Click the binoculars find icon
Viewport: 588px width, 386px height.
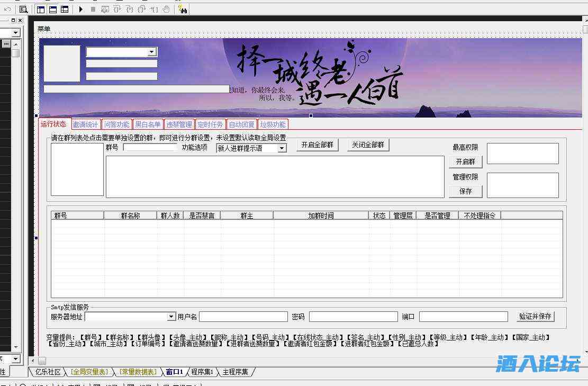tap(183, 9)
